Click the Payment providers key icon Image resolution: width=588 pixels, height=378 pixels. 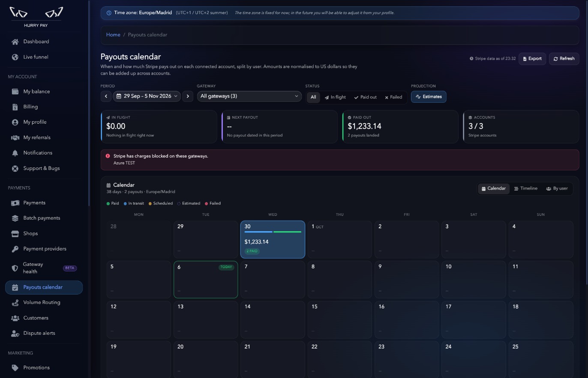click(15, 249)
